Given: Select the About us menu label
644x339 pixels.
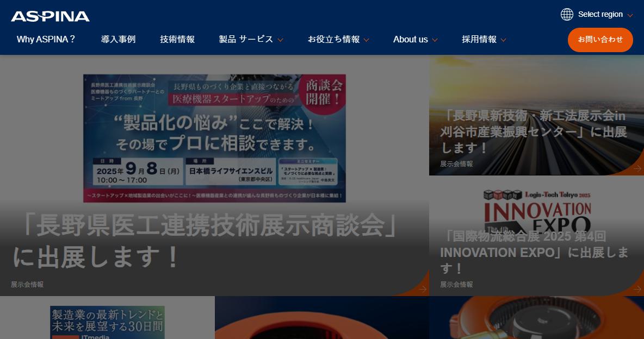Looking at the screenshot, I should (x=410, y=40).
